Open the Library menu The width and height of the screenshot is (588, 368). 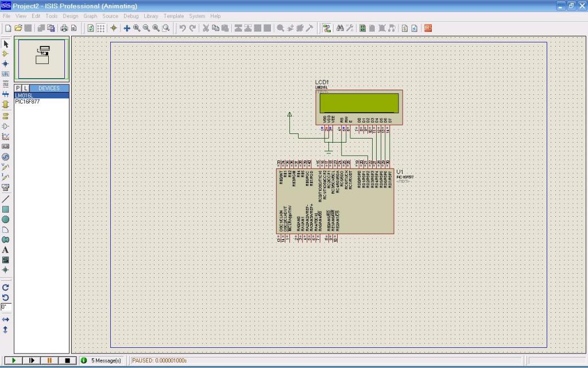[151, 16]
